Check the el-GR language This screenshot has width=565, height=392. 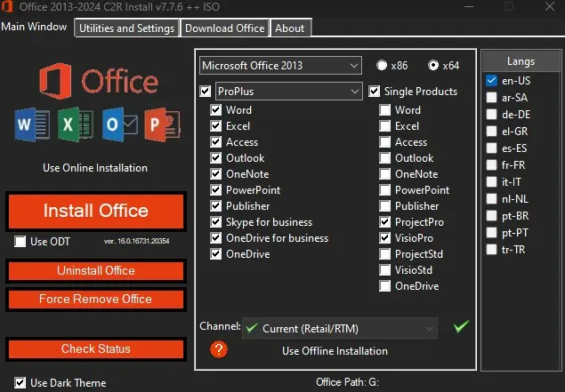tap(491, 131)
